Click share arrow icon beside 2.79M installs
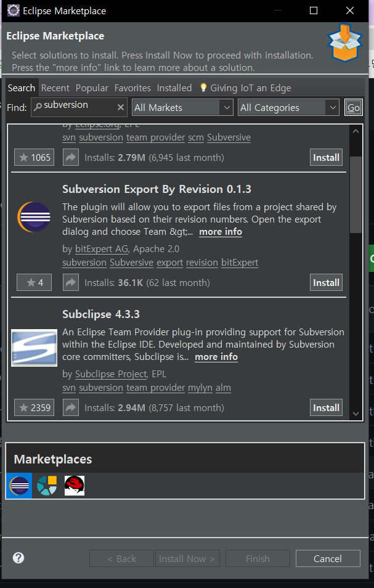Viewport: 374px width, 588px height. pos(71,158)
